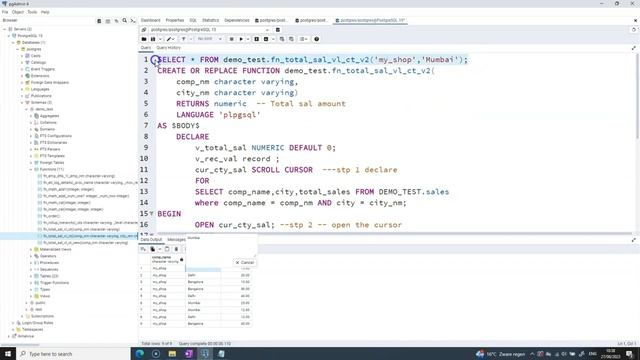Click the Query Tool icon in the Browser header

tap(99, 20)
